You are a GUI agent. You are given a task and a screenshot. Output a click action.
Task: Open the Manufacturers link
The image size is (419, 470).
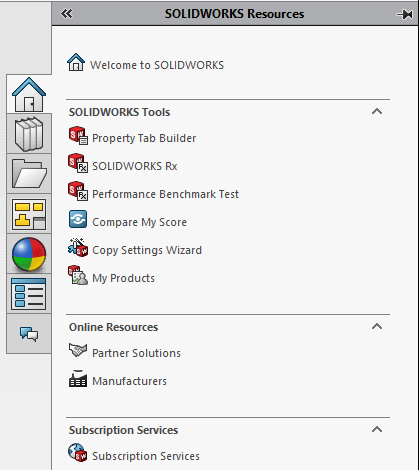(129, 381)
